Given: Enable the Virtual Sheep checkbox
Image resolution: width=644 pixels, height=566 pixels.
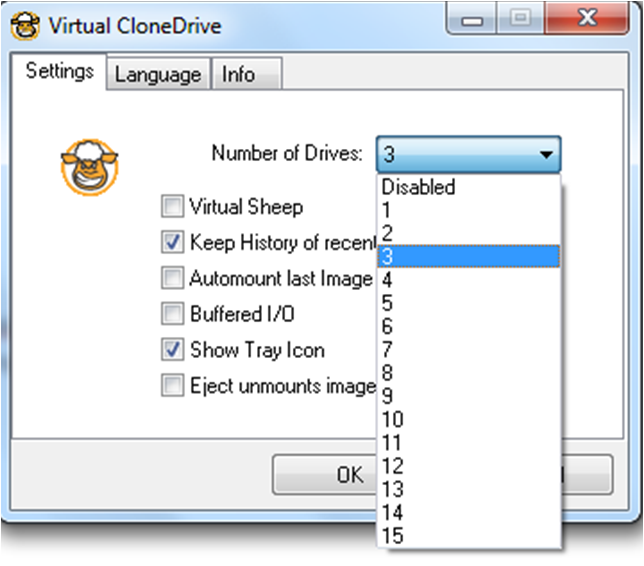Looking at the screenshot, I should click(x=172, y=206).
